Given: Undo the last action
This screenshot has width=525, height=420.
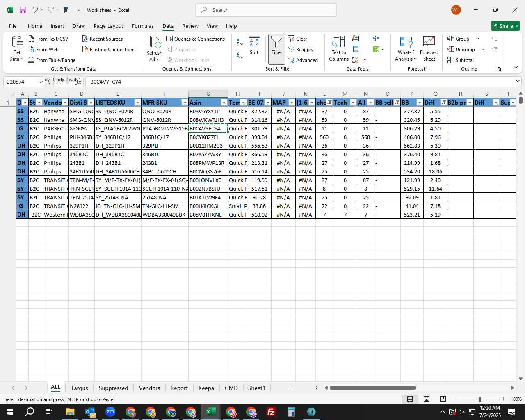Looking at the screenshot, I should [x=35, y=10].
